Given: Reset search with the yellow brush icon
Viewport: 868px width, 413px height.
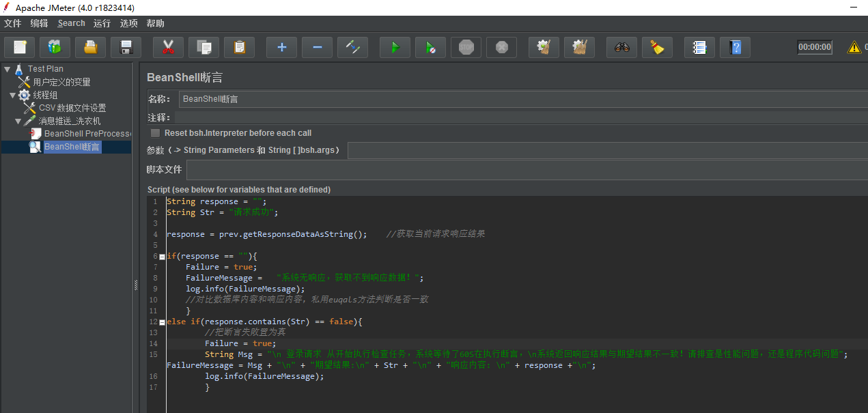Looking at the screenshot, I should [x=657, y=47].
